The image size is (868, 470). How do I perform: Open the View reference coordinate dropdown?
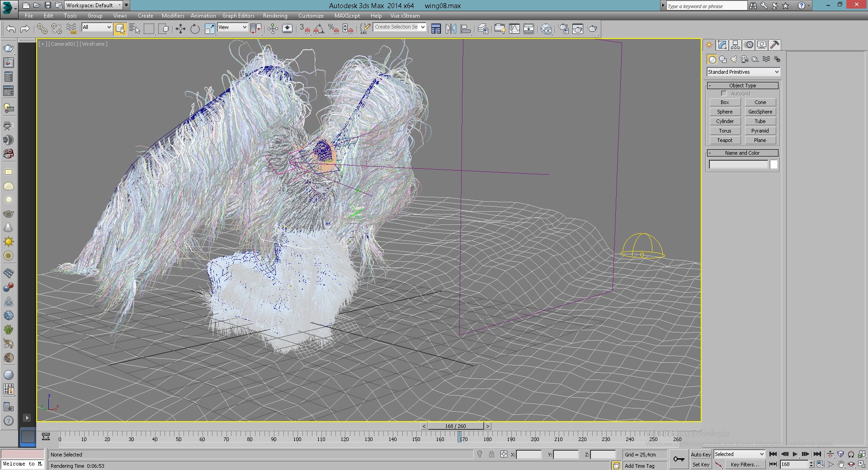coord(232,28)
